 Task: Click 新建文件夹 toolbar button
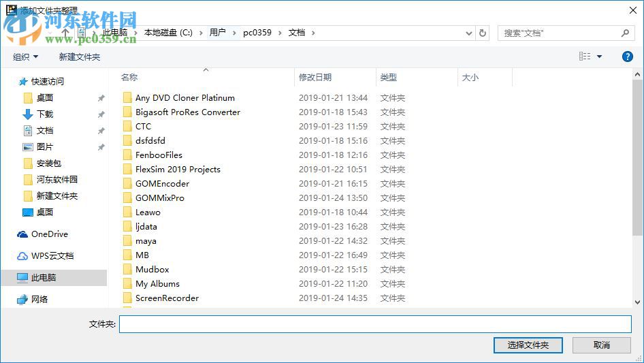pos(79,57)
